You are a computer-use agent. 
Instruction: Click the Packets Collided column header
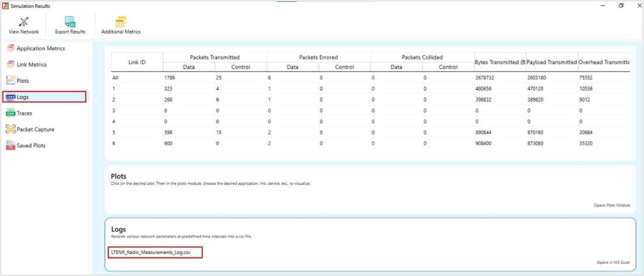422,57
